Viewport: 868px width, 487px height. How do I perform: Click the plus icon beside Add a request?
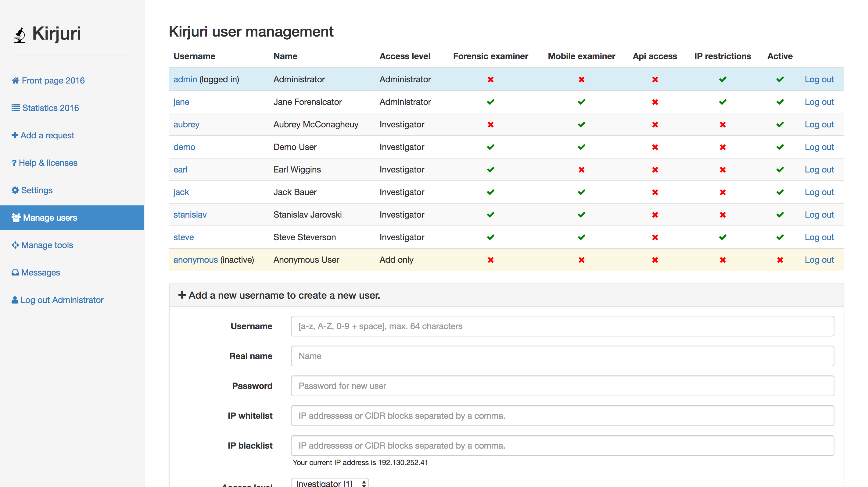tap(15, 135)
